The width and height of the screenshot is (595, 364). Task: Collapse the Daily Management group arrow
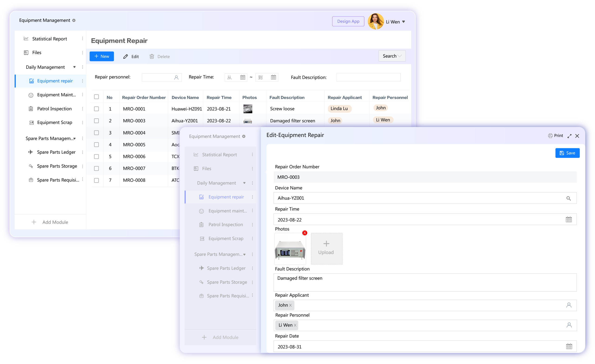tap(74, 67)
